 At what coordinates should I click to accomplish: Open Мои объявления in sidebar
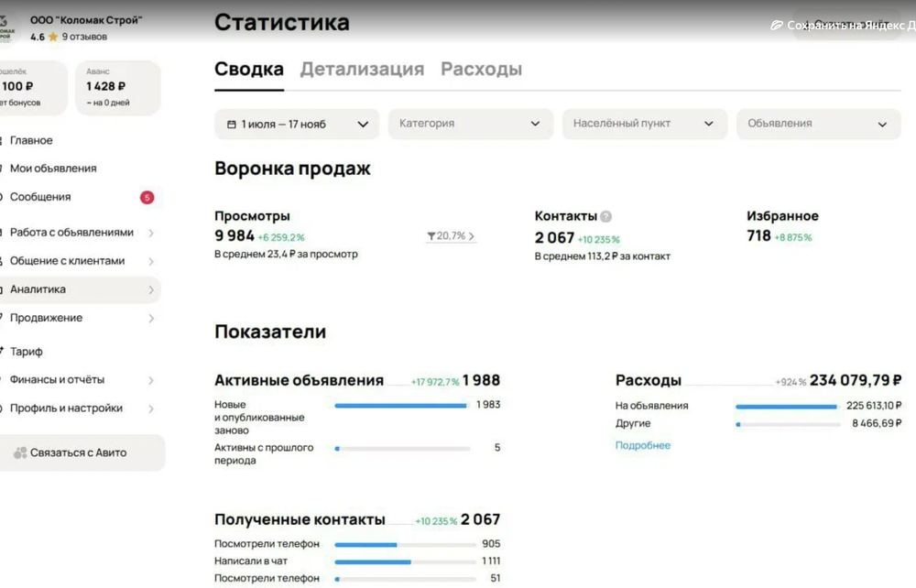pos(52,169)
